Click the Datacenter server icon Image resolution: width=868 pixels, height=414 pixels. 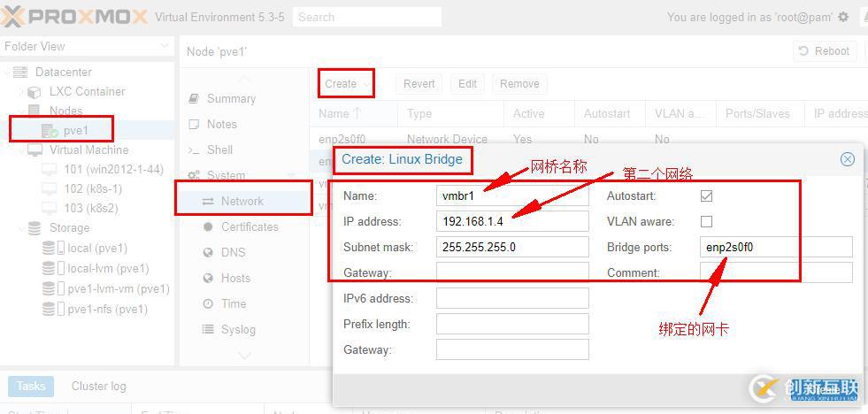(x=20, y=72)
